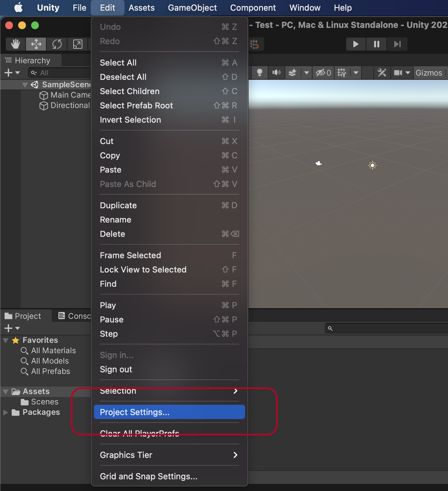
Task: Click Project panel plus create button
Action: [12, 328]
